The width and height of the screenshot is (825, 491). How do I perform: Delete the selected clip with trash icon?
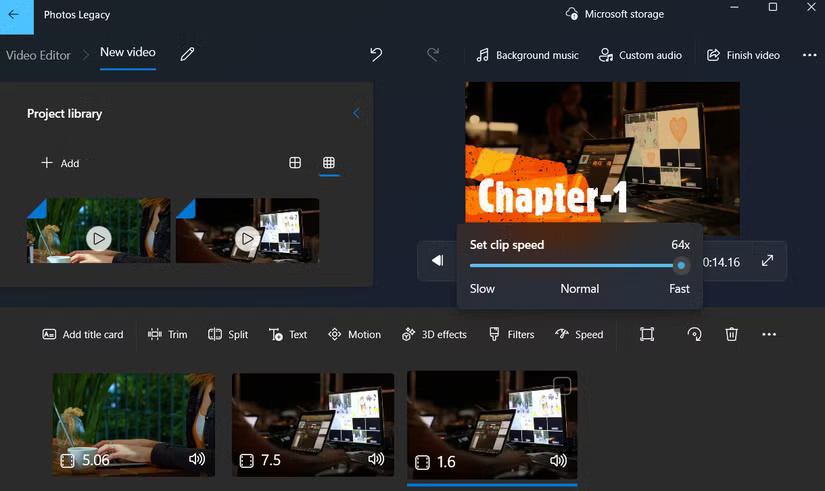click(731, 334)
